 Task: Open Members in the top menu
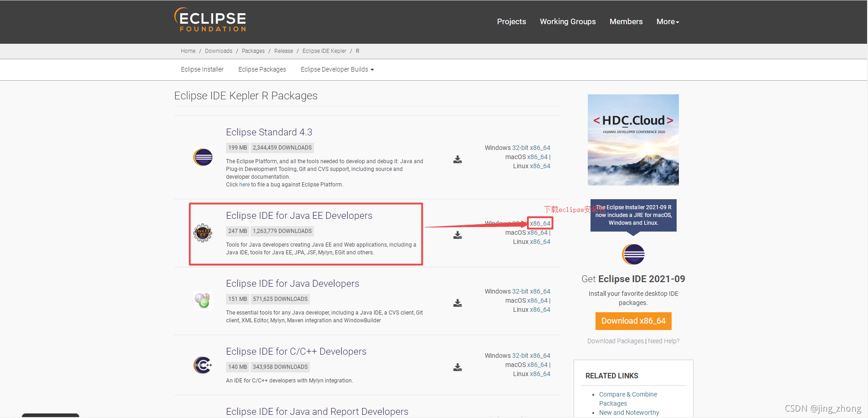(626, 21)
